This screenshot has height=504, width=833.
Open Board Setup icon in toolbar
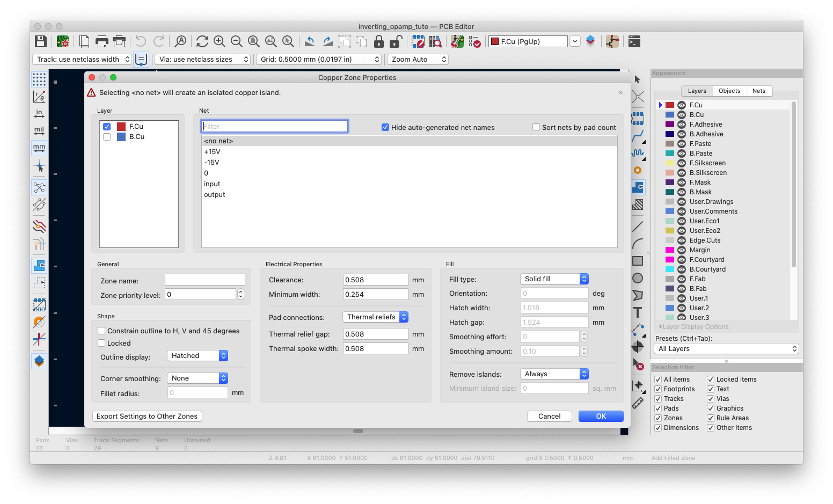[x=63, y=41]
